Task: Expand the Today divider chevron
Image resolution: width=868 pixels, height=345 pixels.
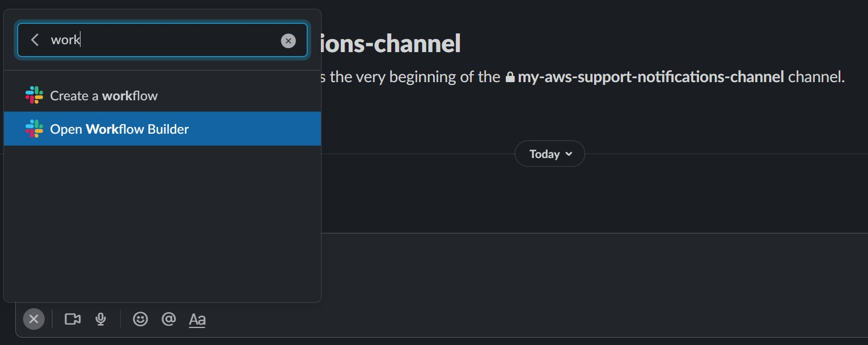Action: point(568,154)
